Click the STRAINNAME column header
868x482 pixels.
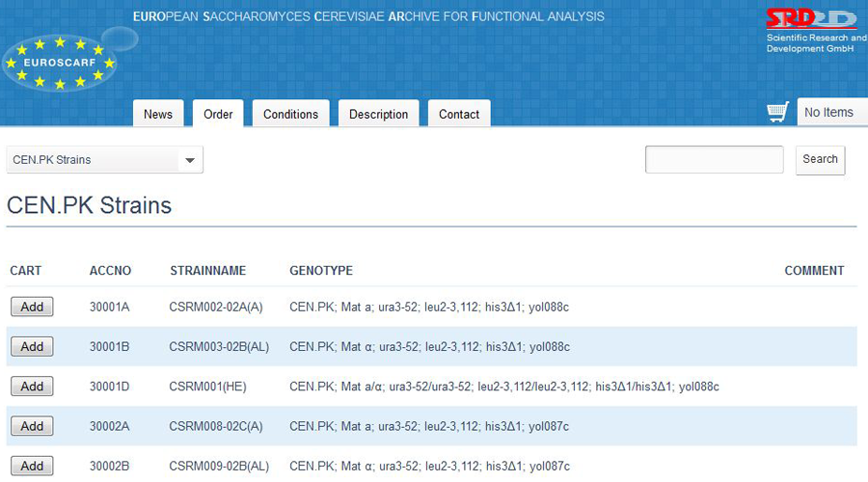coord(207,271)
